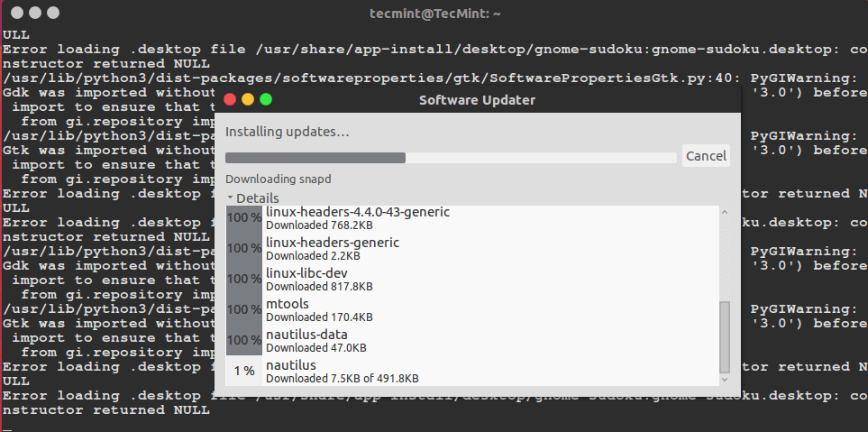Close the Software Updater window
This screenshot has height=432, width=868.
tap(230, 99)
